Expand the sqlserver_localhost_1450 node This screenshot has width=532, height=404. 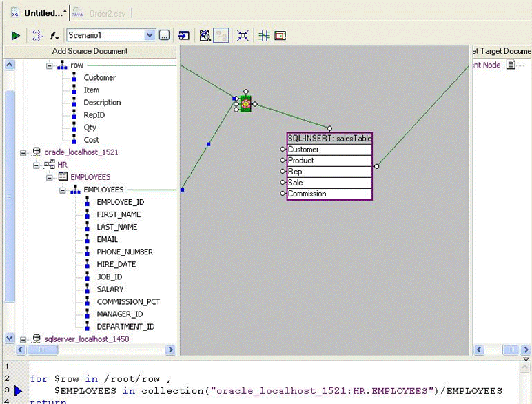[x=23, y=339]
